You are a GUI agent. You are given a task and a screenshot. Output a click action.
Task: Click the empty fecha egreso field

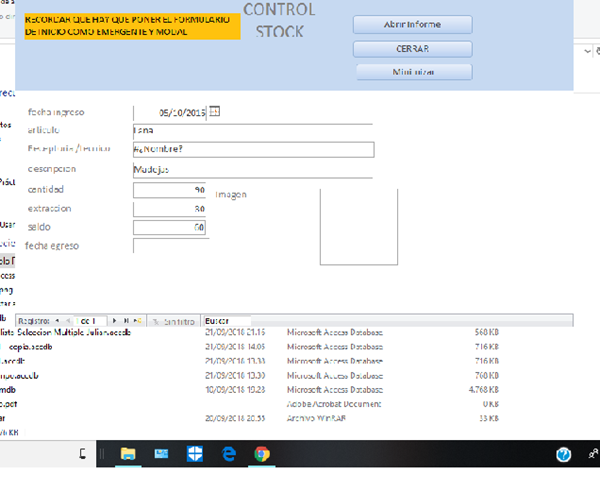(169, 246)
